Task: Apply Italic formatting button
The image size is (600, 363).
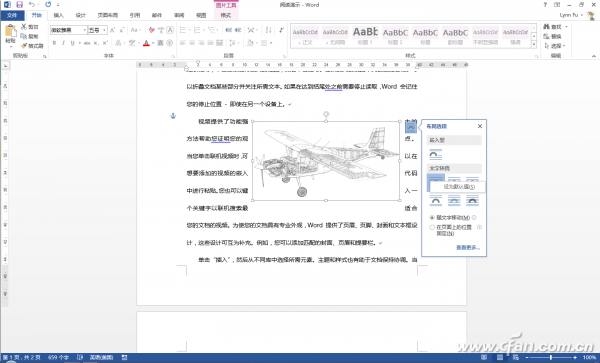Action: 63,43
